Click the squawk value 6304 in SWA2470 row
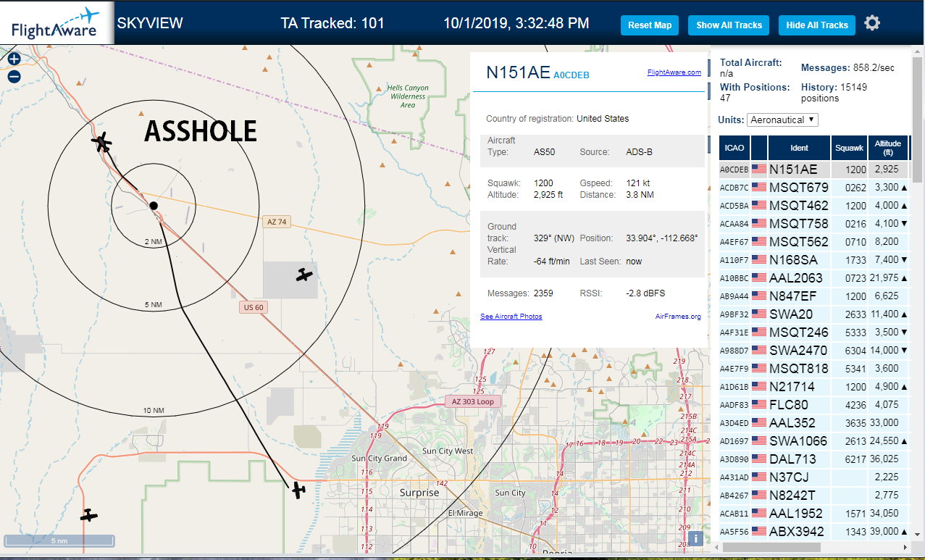The height and width of the screenshot is (560, 925). [x=856, y=351]
